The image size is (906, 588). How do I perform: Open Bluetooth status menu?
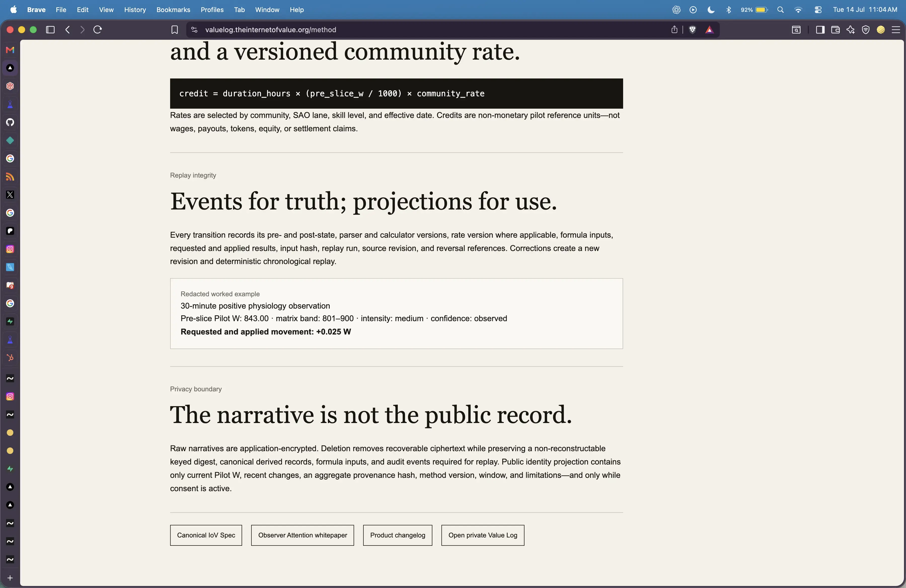click(x=729, y=10)
